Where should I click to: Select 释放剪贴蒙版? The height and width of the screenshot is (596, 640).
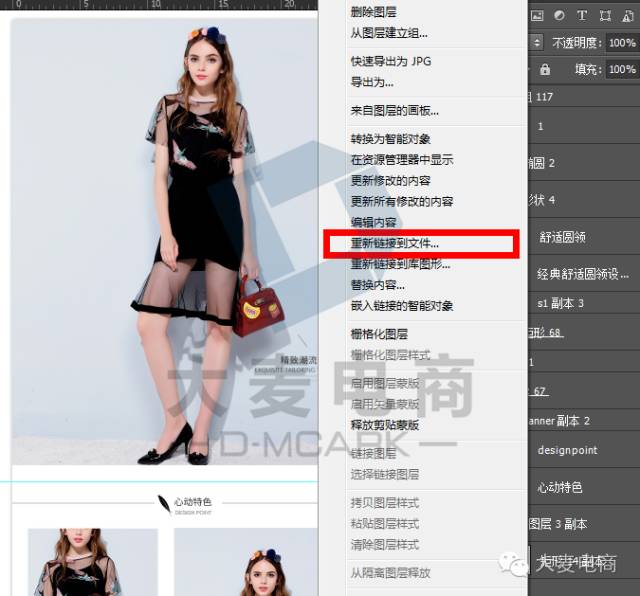[x=385, y=425]
